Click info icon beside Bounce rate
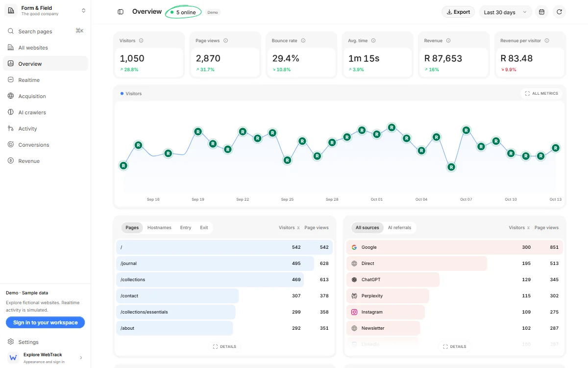Viewport: 588px width, 368px height. pyautogui.click(x=303, y=41)
